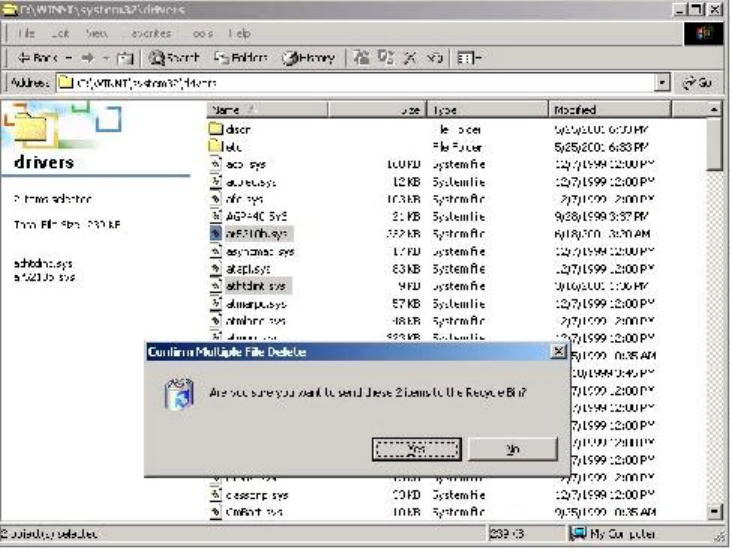Click the highlighted 232 KB file icon
The width and height of the screenshot is (731, 549).
pyautogui.click(x=215, y=233)
